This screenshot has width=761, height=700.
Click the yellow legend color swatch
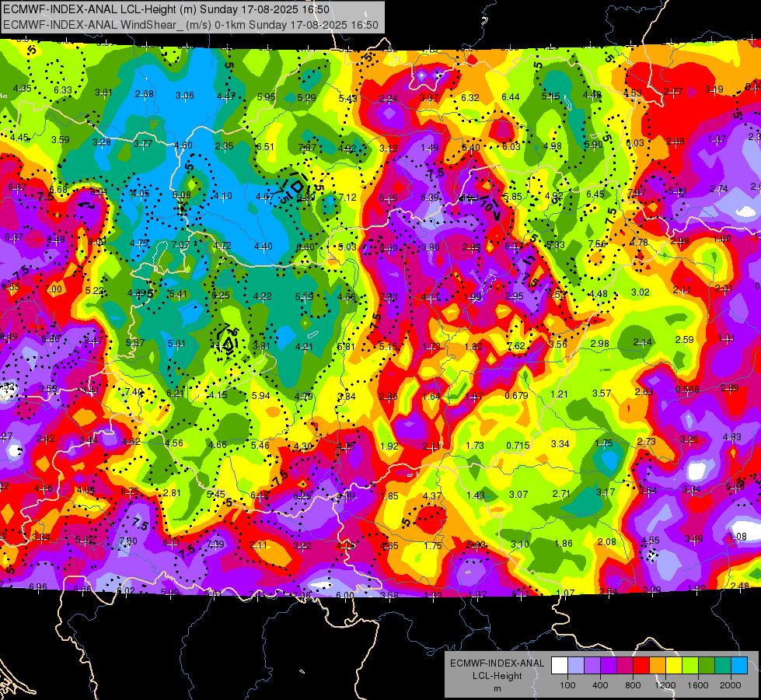tap(674, 666)
